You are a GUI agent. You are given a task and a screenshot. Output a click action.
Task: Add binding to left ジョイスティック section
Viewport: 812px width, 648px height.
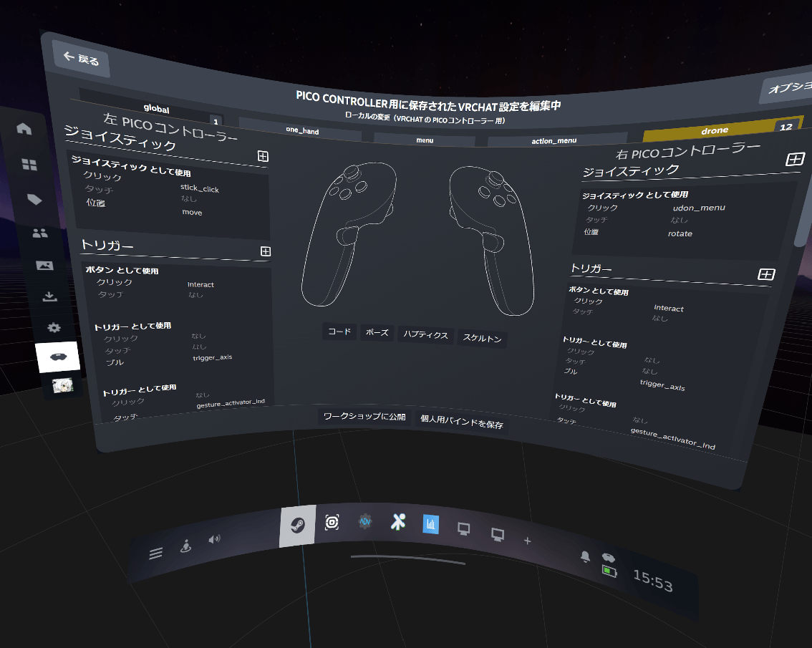pos(263,156)
